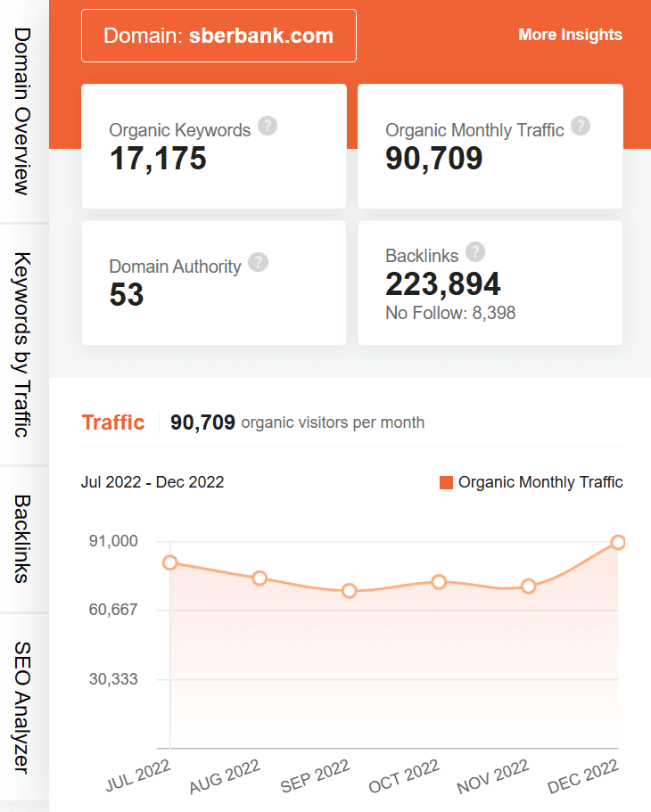
Task: Click the Domain Authority question mark icon
Action: [258, 262]
